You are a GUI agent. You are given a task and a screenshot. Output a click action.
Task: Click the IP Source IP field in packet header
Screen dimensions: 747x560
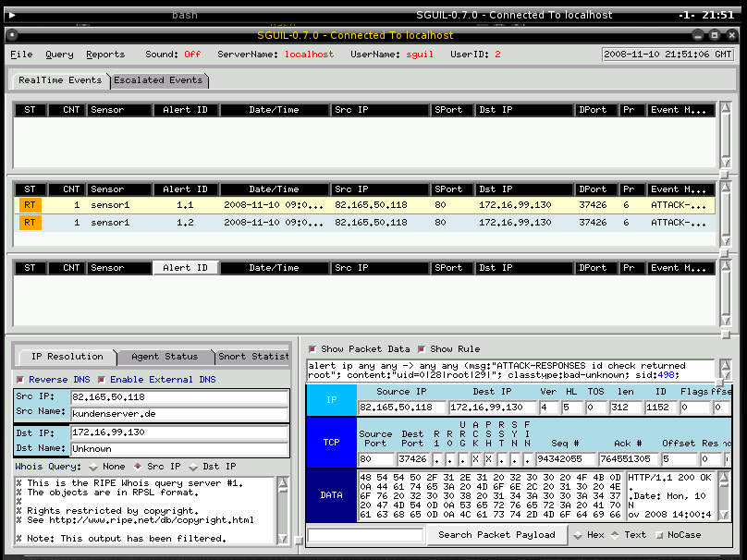pyautogui.click(x=402, y=408)
